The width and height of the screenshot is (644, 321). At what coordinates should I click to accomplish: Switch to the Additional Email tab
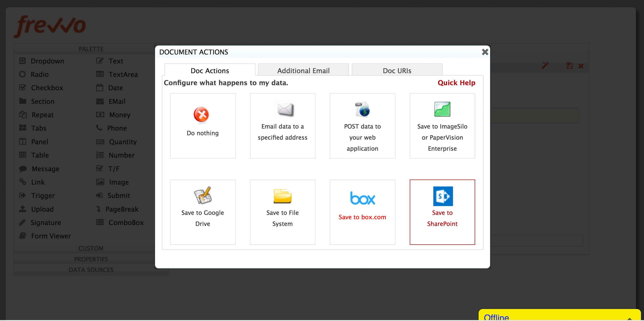click(x=303, y=71)
